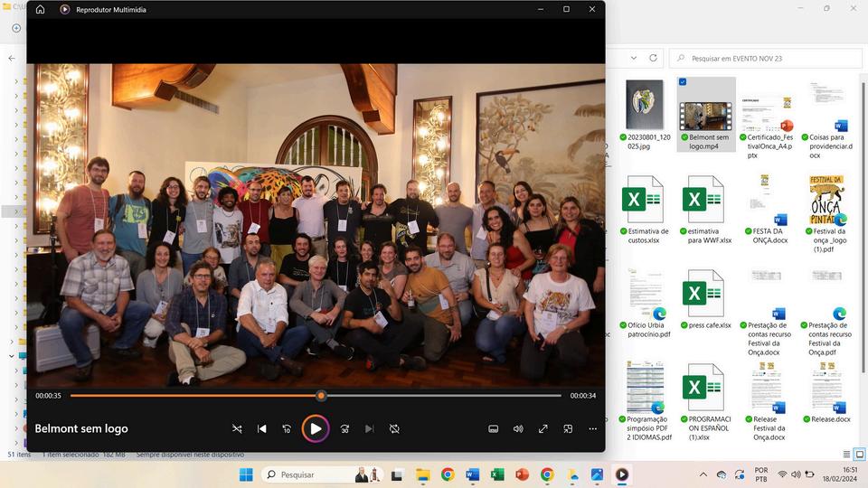
Task: Select PROGRAMACION ESPAÑOL (1).xlsx file
Action: [x=706, y=400]
